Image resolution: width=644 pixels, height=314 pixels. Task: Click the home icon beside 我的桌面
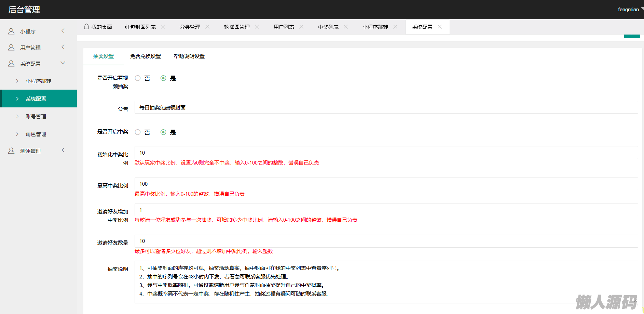[86, 27]
